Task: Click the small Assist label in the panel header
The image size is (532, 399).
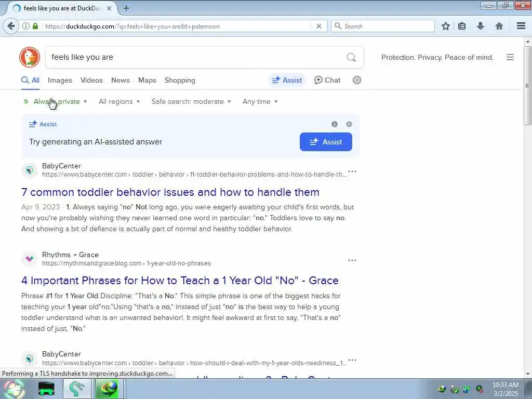Action: (48, 124)
